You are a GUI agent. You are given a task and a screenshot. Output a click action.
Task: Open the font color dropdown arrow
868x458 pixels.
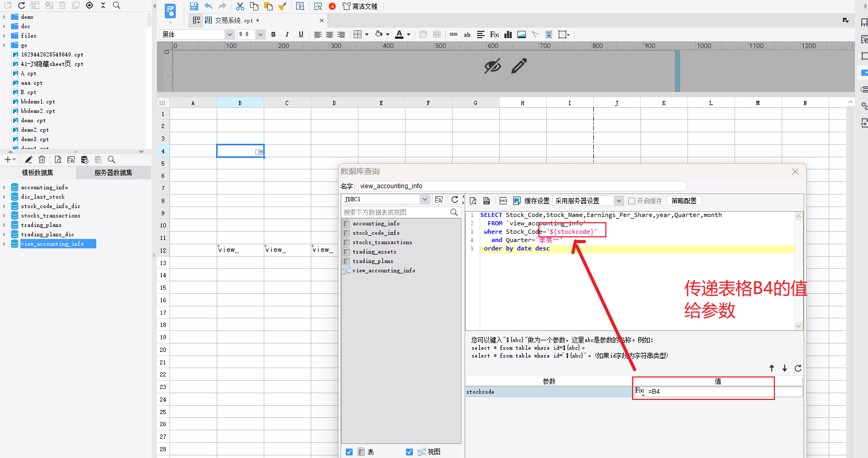click(409, 35)
